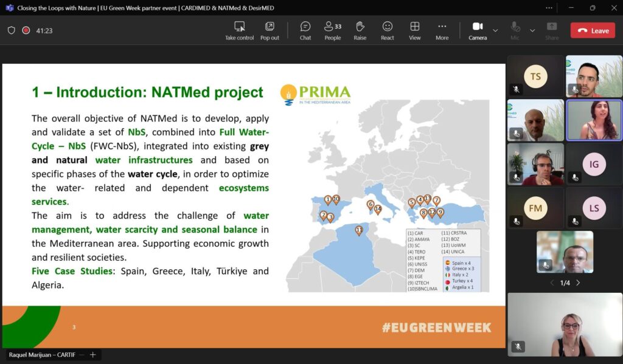This screenshot has width=623, height=364.
Task: Open the More actions menu
Action: (x=442, y=30)
